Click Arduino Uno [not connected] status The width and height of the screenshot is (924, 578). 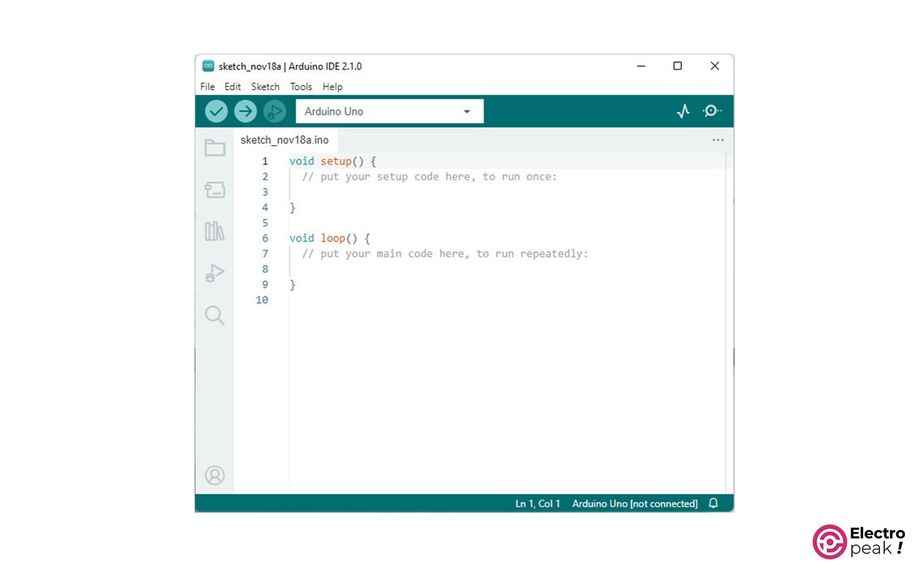(635, 503)
